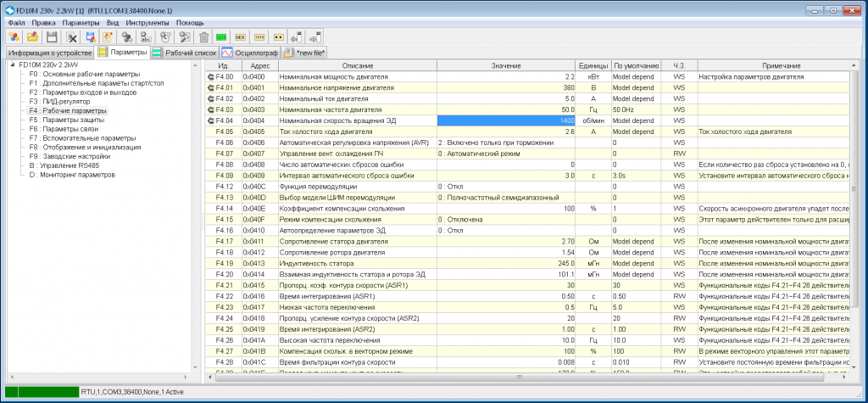Click the open file folder icon
This screenshot has height=403, width=868.
(x=33, y=37)
